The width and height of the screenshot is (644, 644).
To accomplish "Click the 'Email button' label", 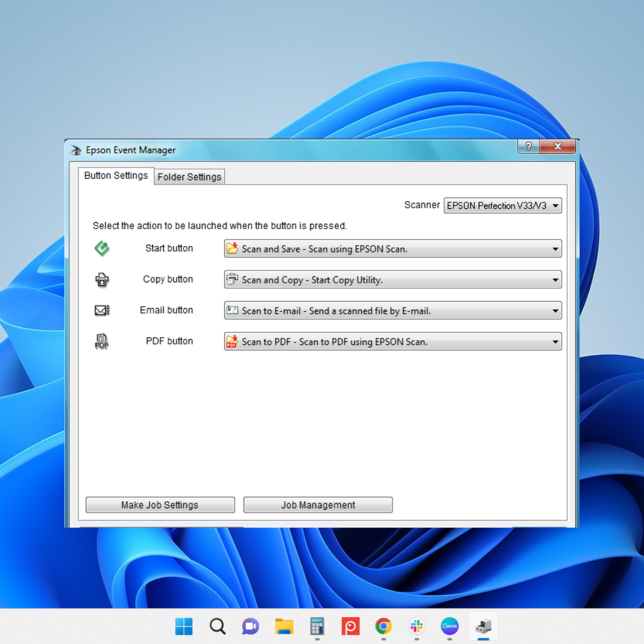I will click(166, 310).
